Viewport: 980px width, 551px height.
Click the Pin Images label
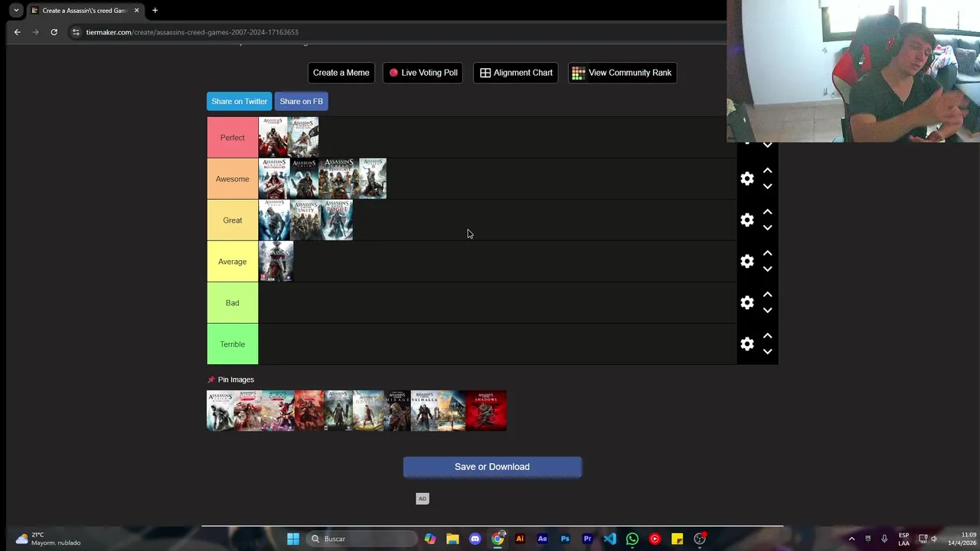[236, 380]
